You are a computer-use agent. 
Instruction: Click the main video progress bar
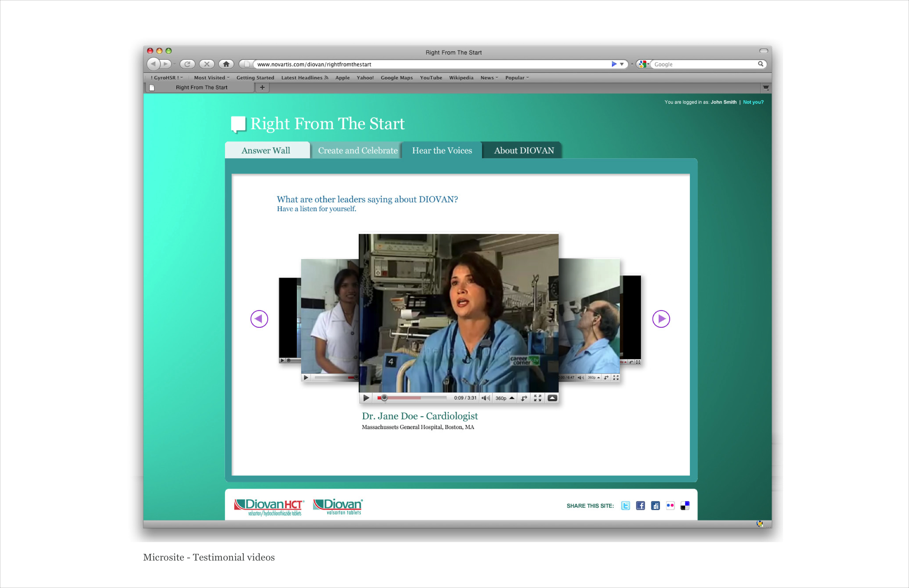[x=412, y=398]
